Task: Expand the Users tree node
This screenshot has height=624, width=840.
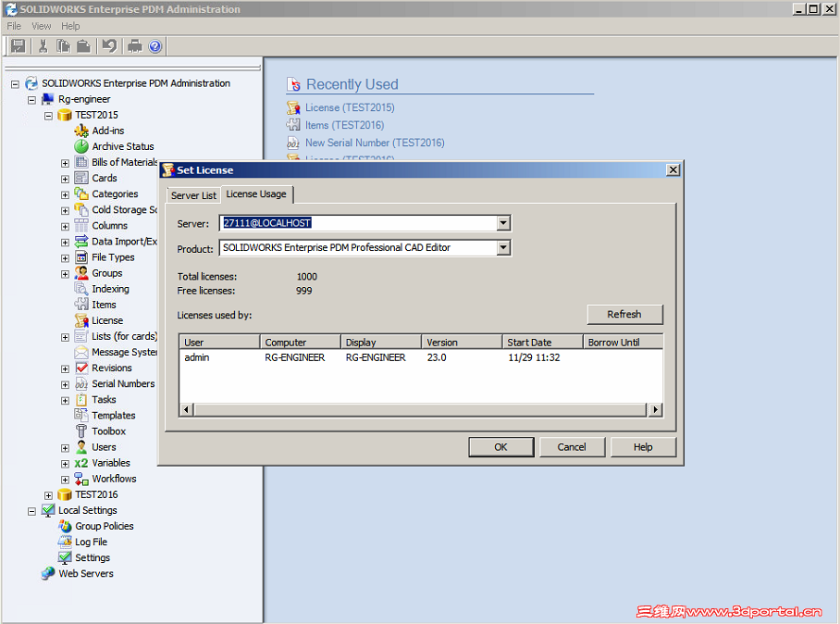Action: click(65, 447)
